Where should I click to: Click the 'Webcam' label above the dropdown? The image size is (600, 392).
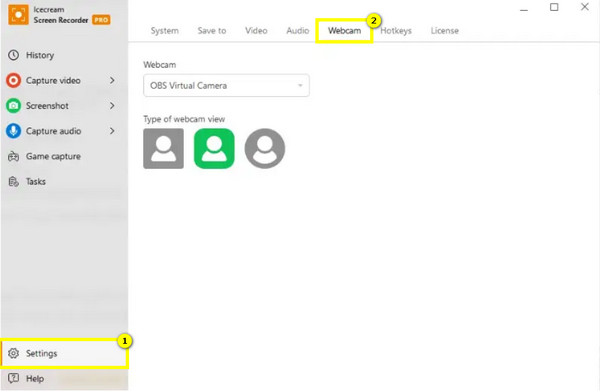(160, 65)
